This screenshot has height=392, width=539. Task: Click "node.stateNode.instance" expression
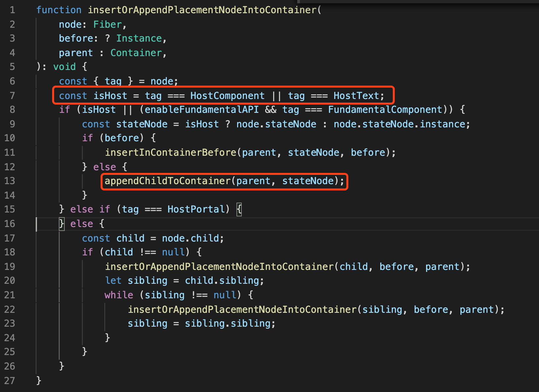(399, 124)
